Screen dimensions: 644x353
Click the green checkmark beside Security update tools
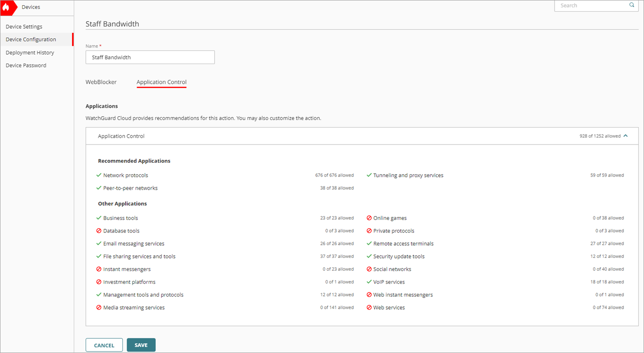(x=369, y=256)
